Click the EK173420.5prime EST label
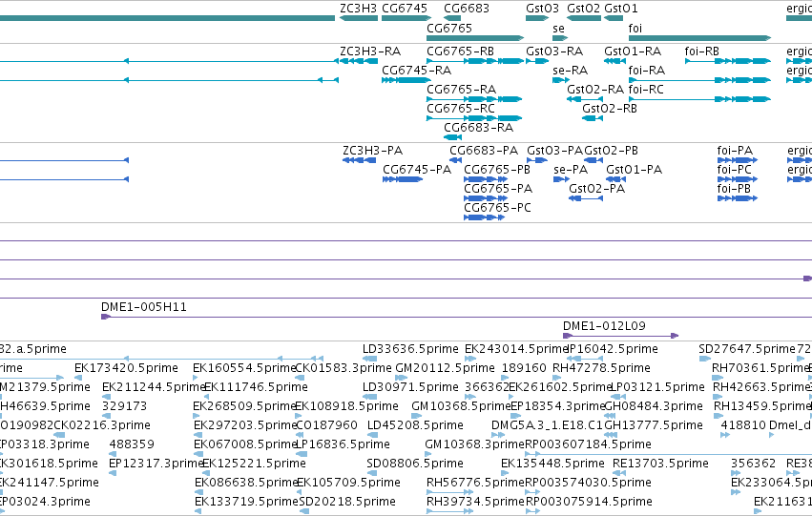 [x=126, y=368]
